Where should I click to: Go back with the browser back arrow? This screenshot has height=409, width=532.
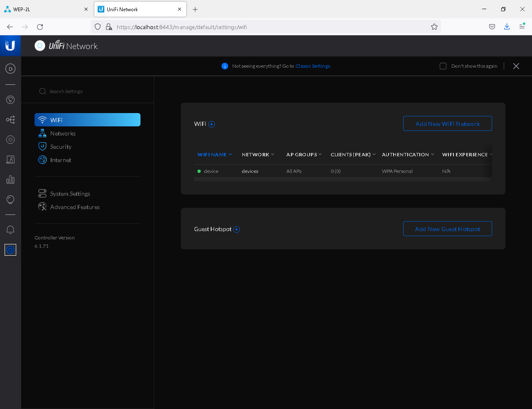click(10, 27)
